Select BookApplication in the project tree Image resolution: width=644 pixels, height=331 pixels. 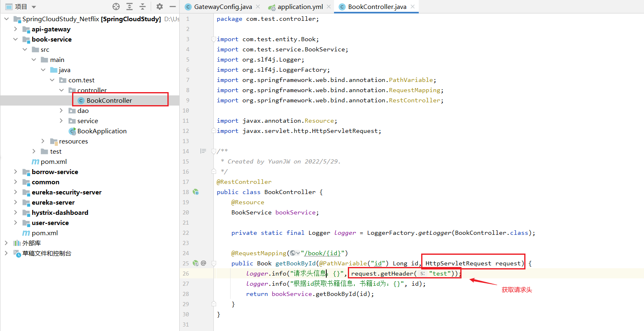click(x=102, y=131)
